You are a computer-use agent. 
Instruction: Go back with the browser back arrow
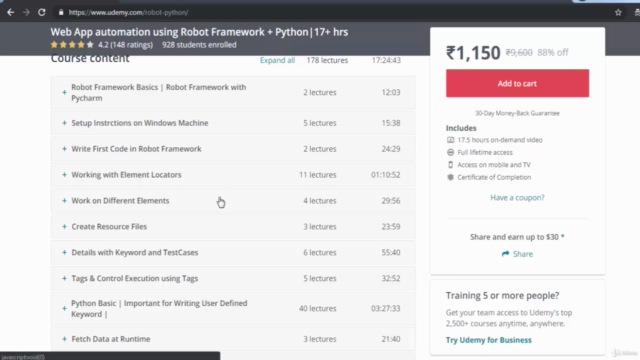[x=11, y=13]
